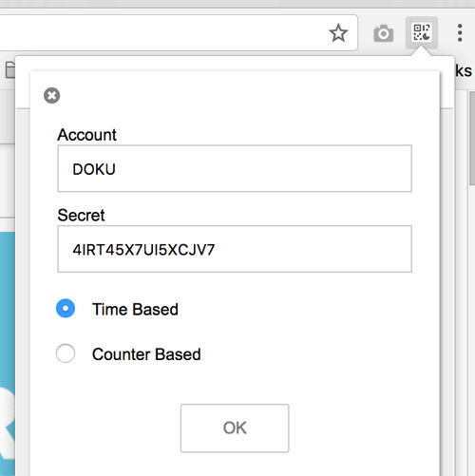475x476 pixels.
Task: Click the bookmark star icon
Action: coord(338,33)
